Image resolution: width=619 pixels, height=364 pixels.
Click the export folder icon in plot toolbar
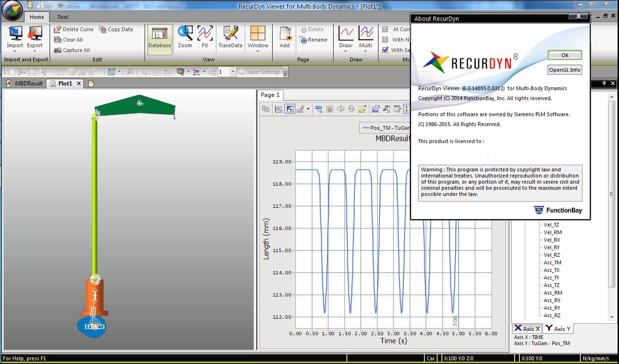(362, 109)
